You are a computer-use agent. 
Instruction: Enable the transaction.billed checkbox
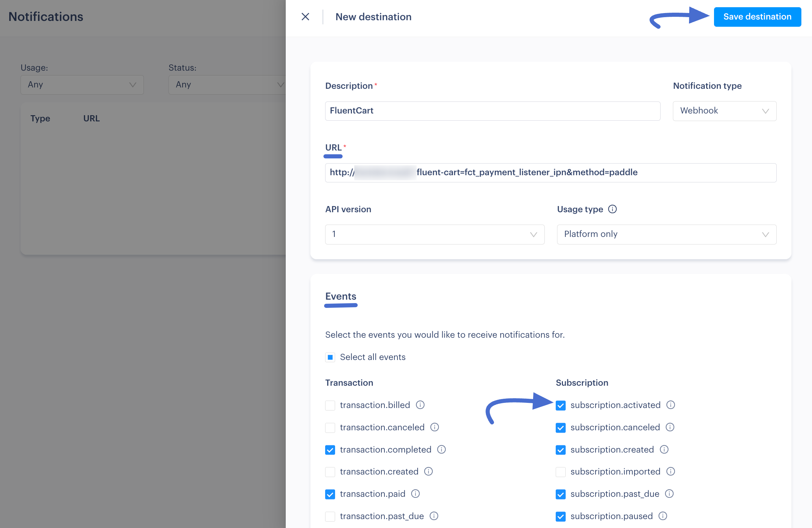(x=330, y=405)
